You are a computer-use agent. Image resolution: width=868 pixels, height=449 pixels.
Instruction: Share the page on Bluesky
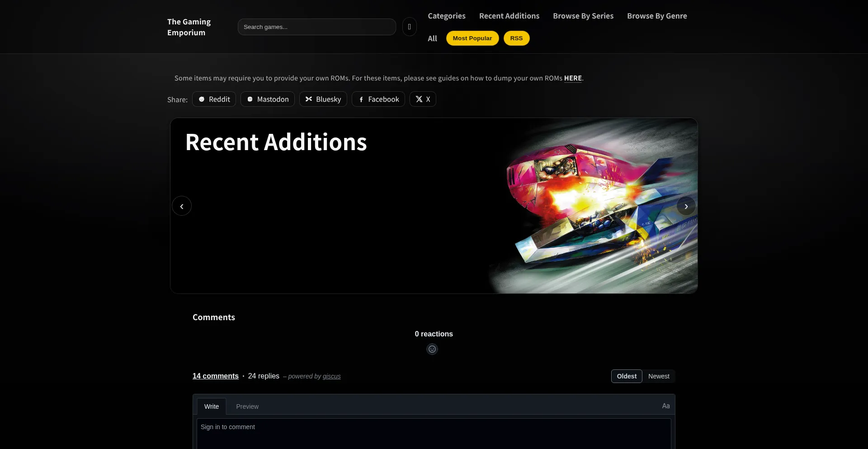tap(323, 99)
